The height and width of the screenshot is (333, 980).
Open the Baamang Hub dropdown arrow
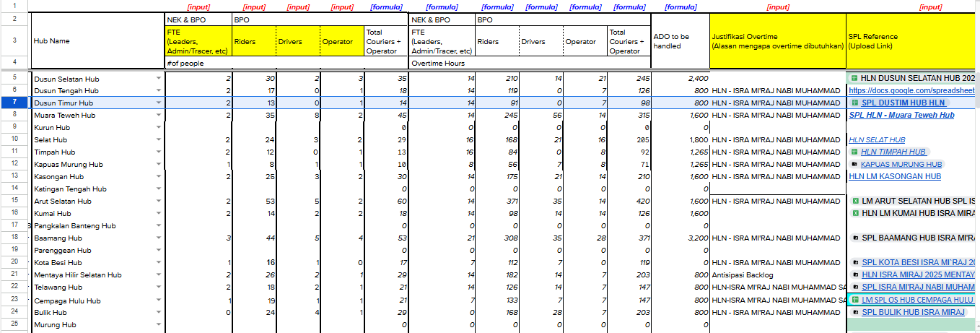tap(158, 238)
